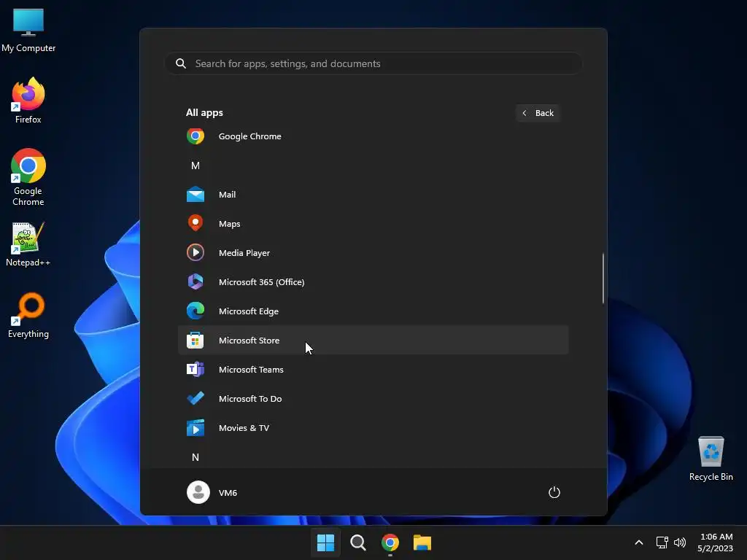Click the "Microsoft Teams" label text

(251, 370)
